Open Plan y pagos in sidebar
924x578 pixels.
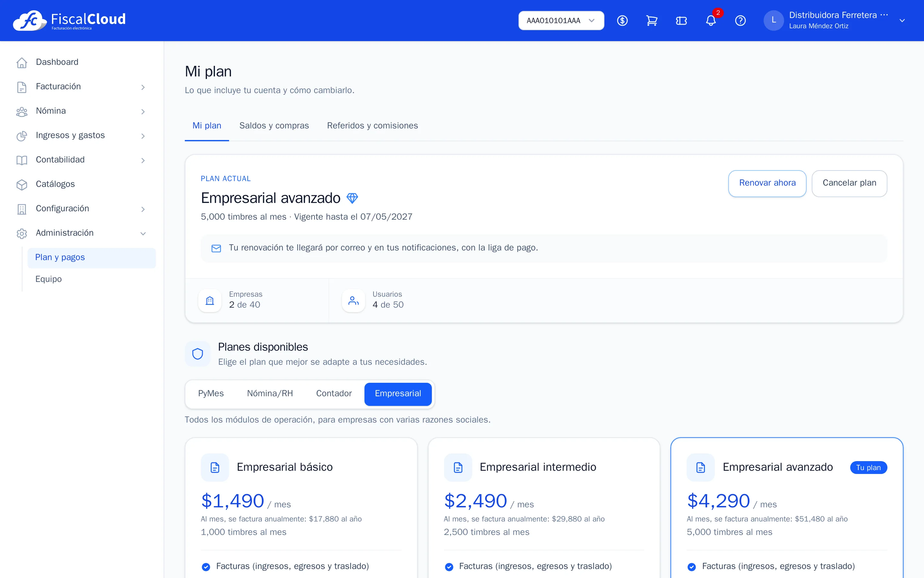tap(92, 258)
